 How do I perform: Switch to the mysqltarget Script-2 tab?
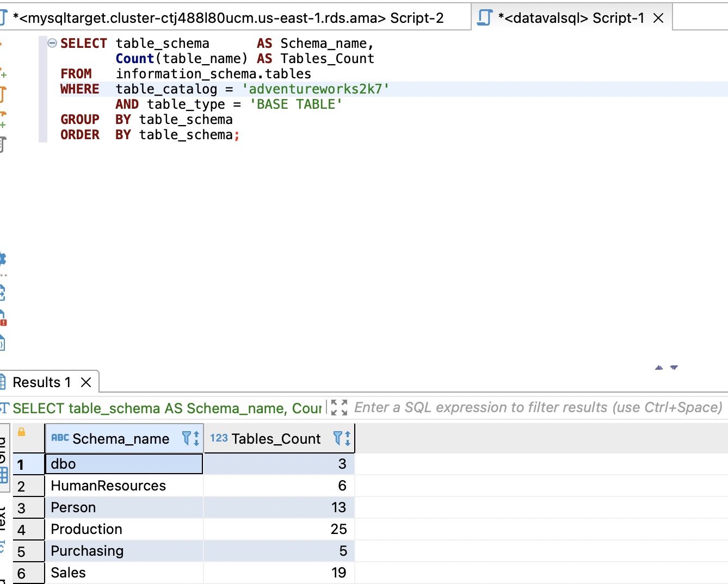point(227,18)
